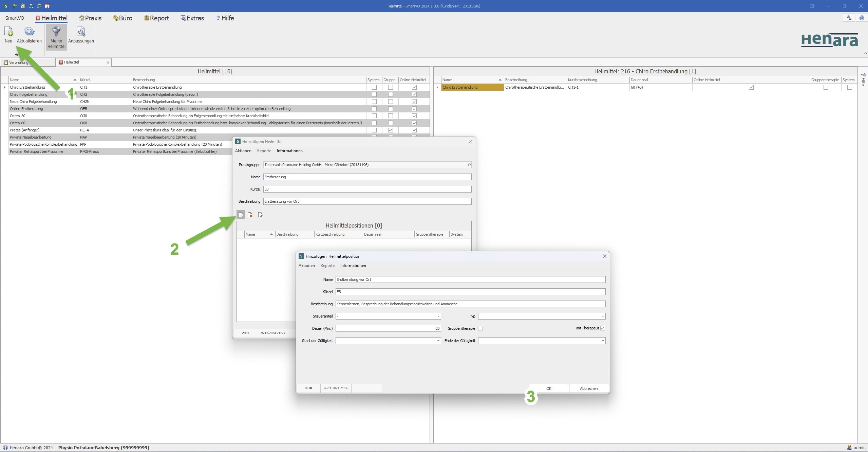Open Start der Gültigkeit date dropdown
Viewport: 868px width, 452px height.
coord(438,341)
